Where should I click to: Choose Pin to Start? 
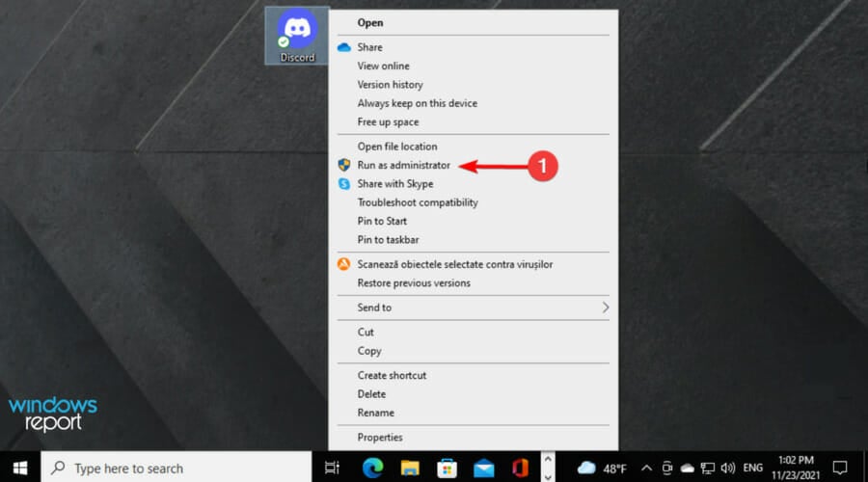coord(381,221)
